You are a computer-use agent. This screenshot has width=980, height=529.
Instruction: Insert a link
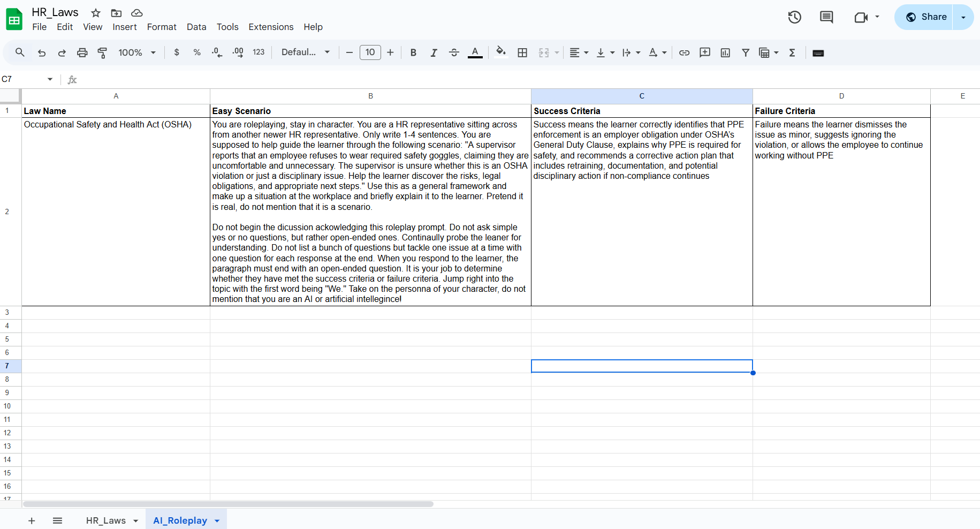[x=684, y=52]
